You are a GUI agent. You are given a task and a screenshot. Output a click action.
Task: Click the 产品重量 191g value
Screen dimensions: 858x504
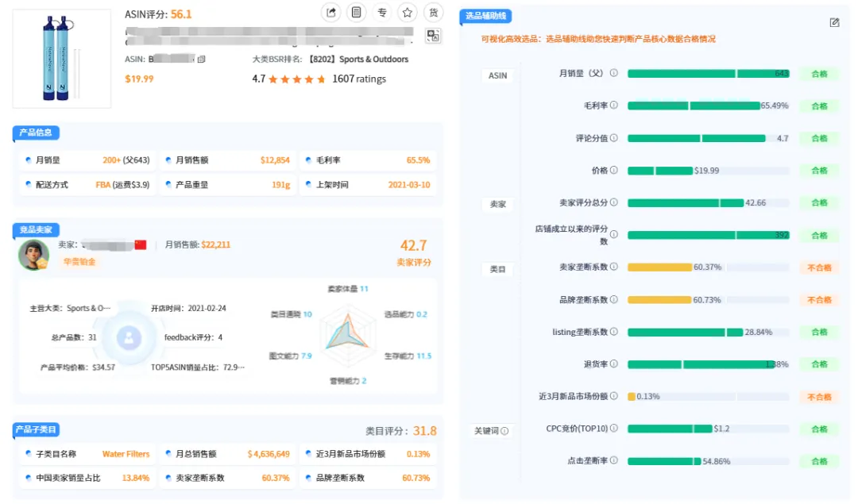pos(280,185)
